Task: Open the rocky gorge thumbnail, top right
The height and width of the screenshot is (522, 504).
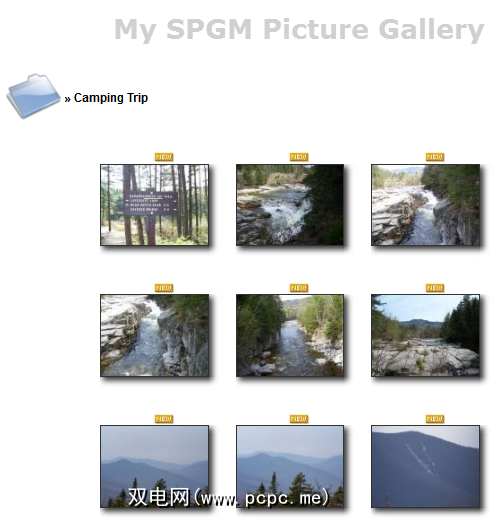Action: pyautogui.click(x=426, y=205)
